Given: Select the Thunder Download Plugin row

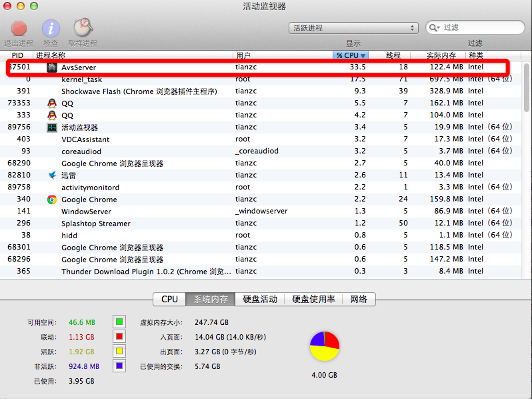Looking at the screenshot, I should pos(261,272).
